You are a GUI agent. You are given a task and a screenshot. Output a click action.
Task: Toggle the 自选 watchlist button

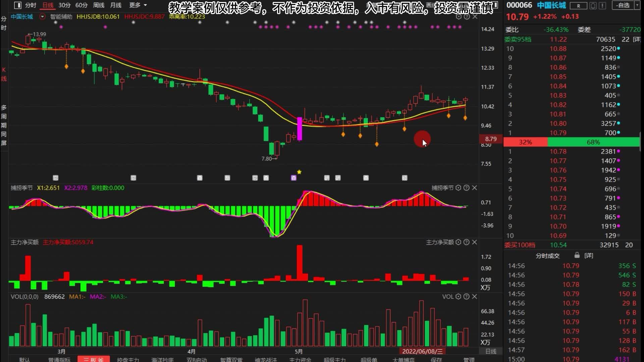click(x=623, y=5)
